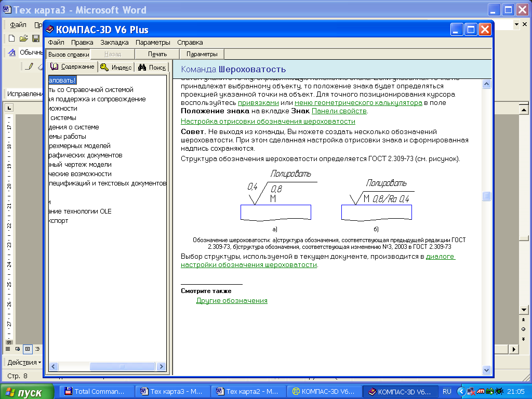The width and height of the screenshot is (532, 399).
Task: Click the help topic vertical scrollbar thumb
Action: 486,196
